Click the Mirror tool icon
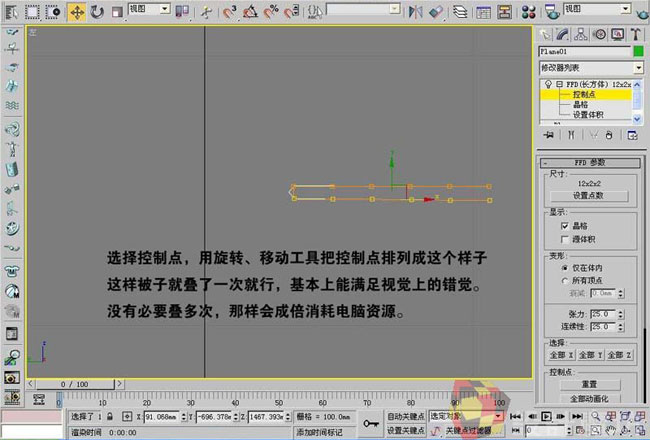This screenshot has height=440, width=650. 413,12
